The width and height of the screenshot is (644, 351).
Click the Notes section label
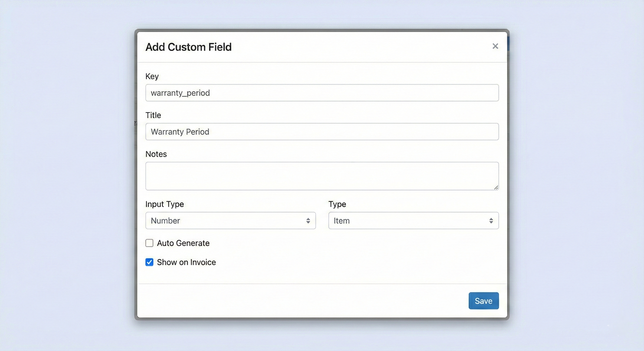tap(156, 154)
